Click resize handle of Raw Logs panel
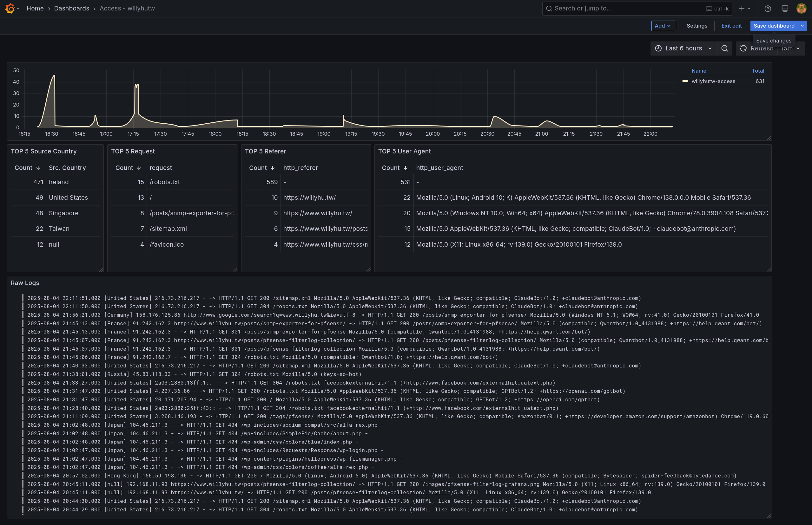This screenshot has width=812, height=525. 769,516
